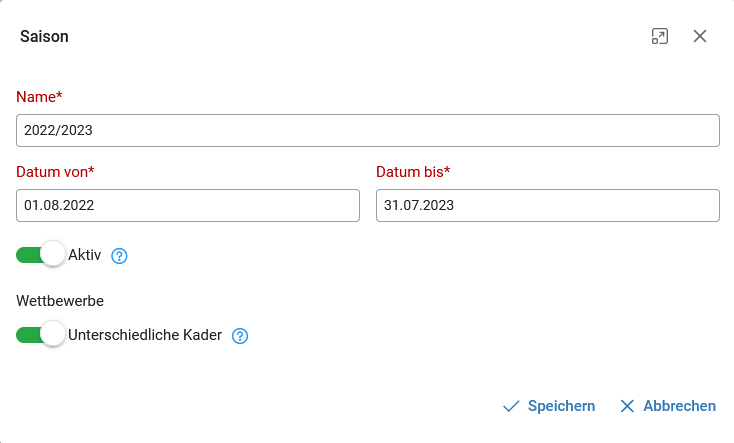Cancel editing with Abbrechen
This screenshot has height=443, width=734.
click(x=680, y=406)
